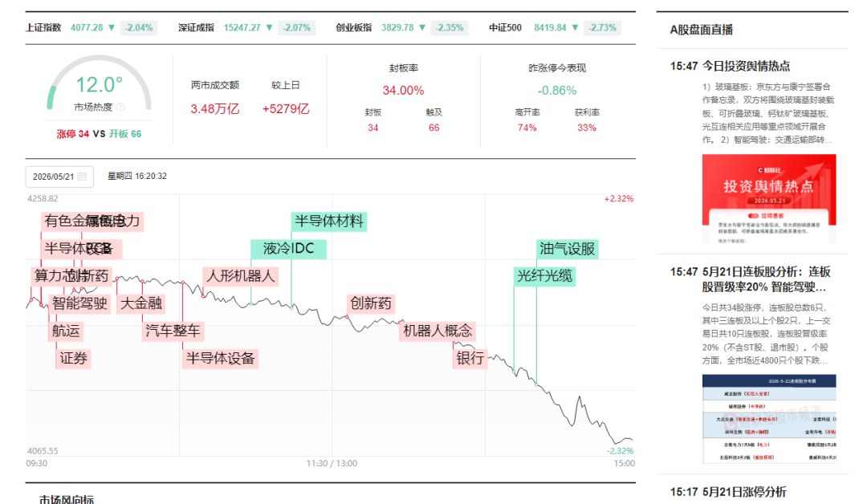
Task: Click the Shanghai index down arrow icon
Action: point(112,27)
